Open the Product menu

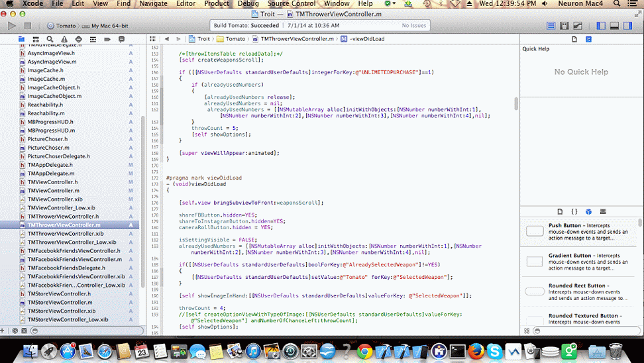pyautogui.click(x=217, y=4)
